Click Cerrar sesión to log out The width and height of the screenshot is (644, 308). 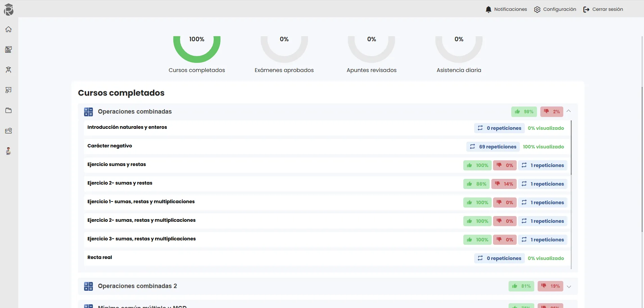(603, 9)
